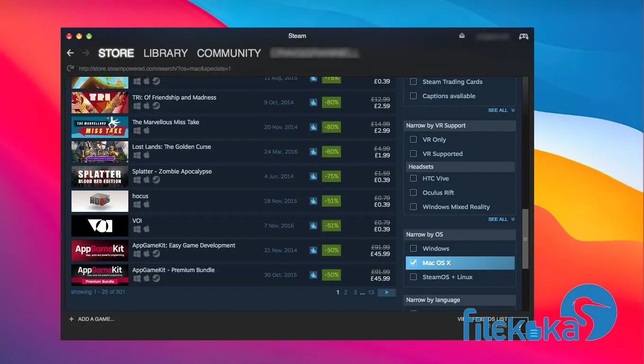Tick the HTC Vive headset checkbox
This screenshot has width=644, height=364.
coord(413,178)
